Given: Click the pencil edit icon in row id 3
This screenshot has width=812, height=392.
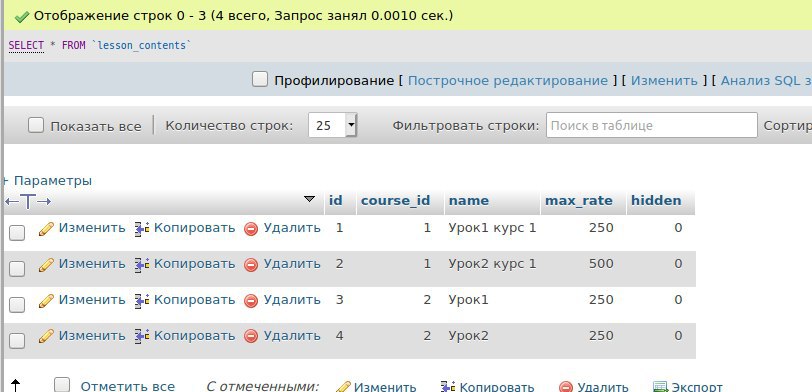Looking at the screenshot, I should pyautogui.click(x=46, y=301).
